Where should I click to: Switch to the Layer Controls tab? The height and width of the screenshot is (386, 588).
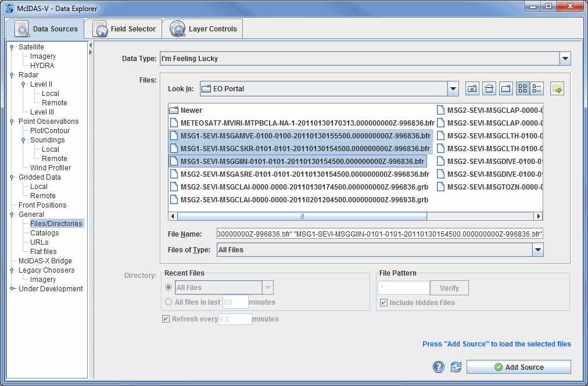(x=203, y=29)
